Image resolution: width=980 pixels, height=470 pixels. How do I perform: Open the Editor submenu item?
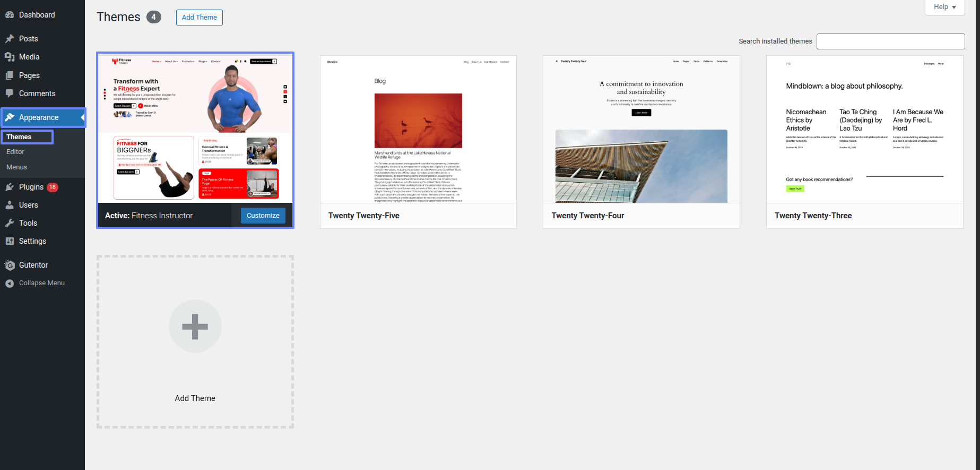pyautogui.click(x=15, y=152)
